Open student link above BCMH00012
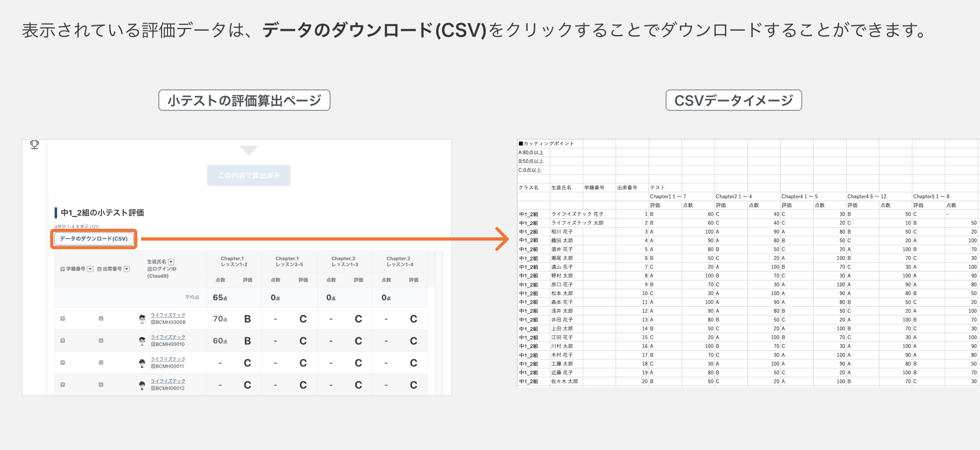 pos(168,381)
